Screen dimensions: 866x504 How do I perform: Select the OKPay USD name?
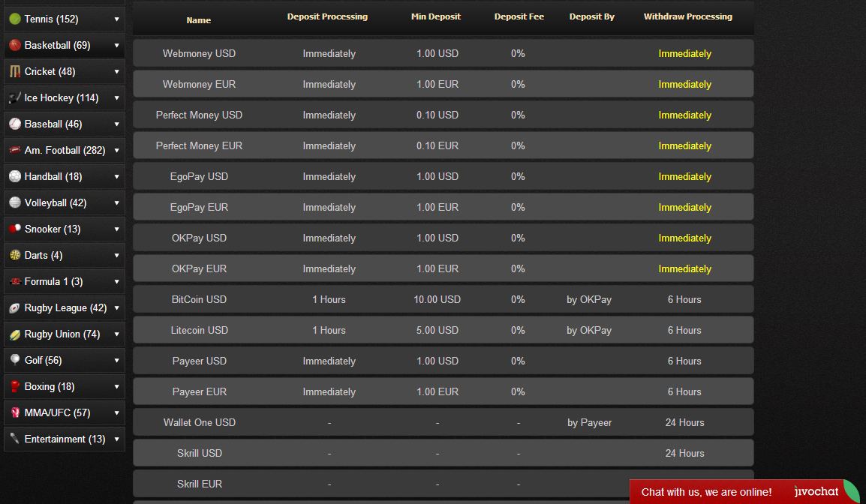[x=199, y=238]
